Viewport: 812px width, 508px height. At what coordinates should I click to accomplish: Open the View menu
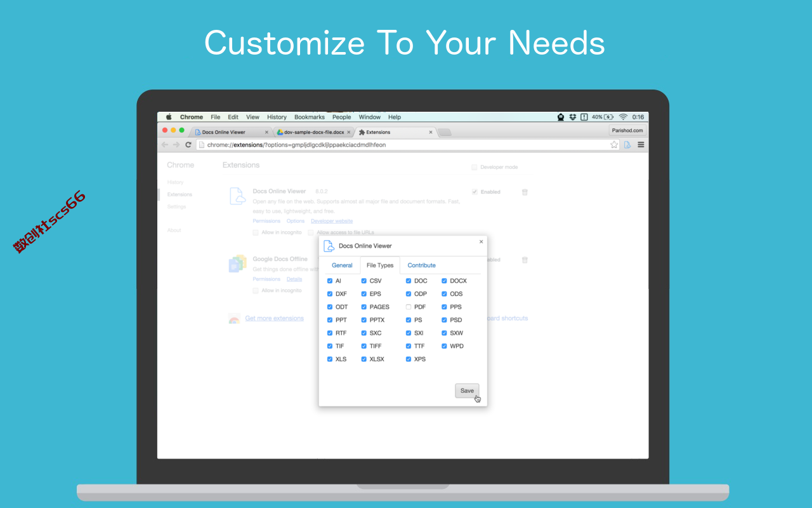point(252,117)
